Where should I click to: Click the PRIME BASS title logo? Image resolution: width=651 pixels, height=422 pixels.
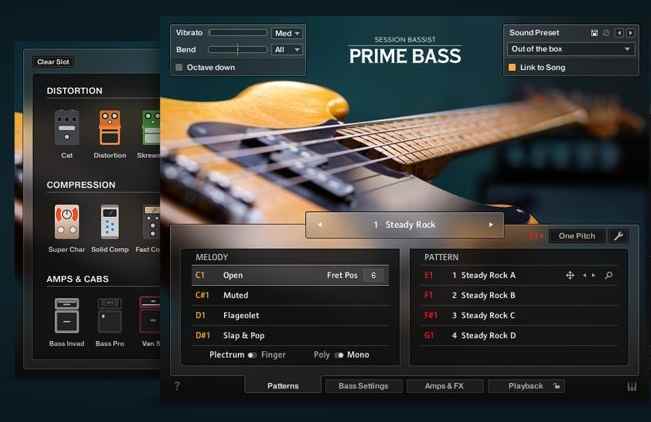click(405, 56)
